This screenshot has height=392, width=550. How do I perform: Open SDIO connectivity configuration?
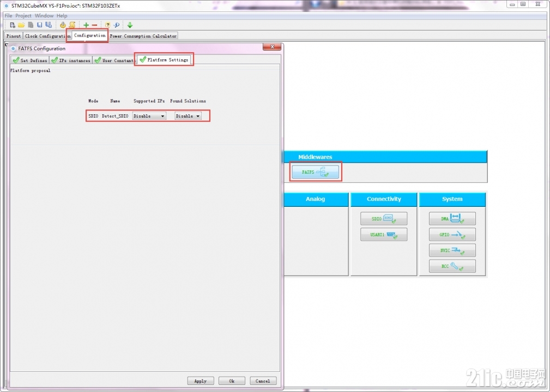384,219
